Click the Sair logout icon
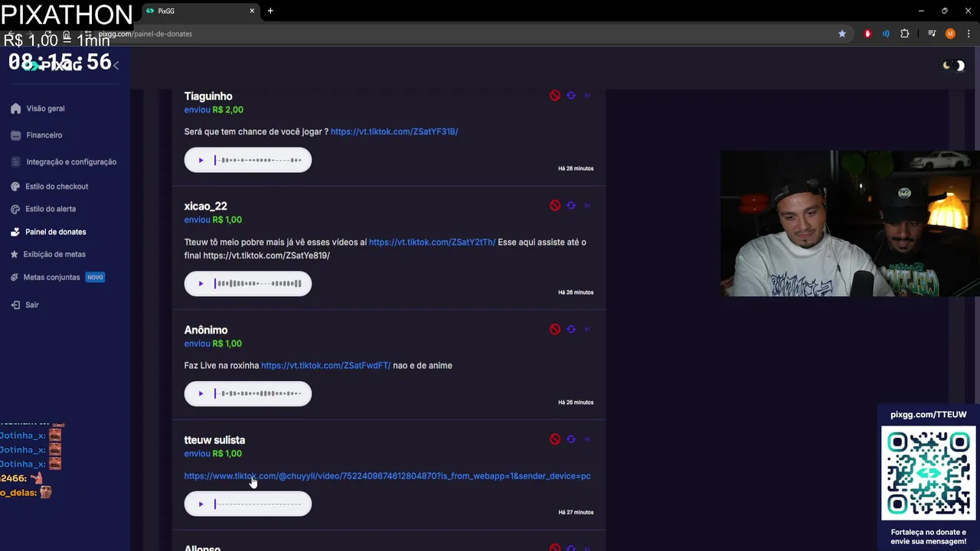This screenshot has height=551, width=980. [16, 305]
